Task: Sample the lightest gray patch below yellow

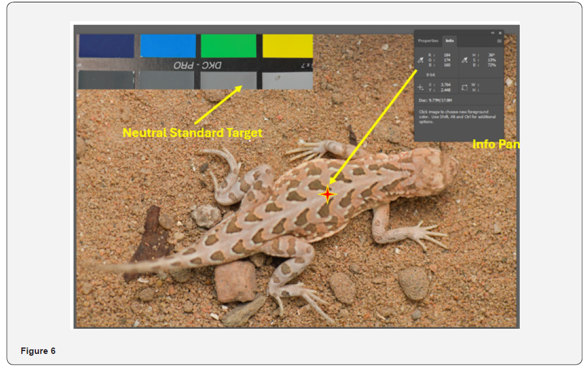Action: [287, 81]
